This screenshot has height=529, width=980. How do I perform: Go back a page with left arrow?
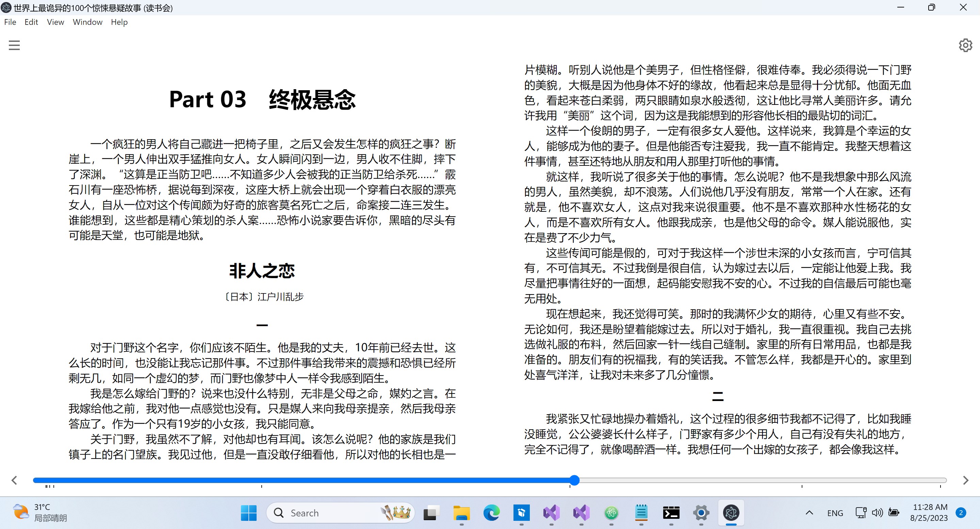coord(14,480)
